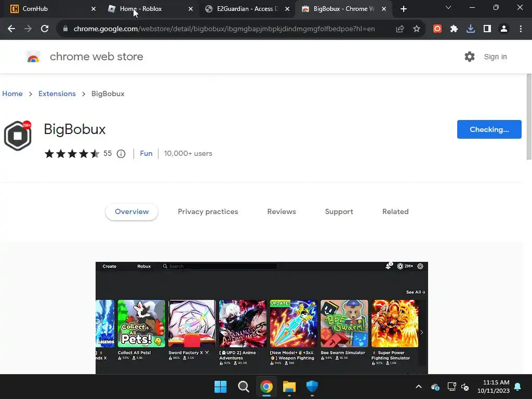The width and height of the screenshot is (532, 399).
Task: Open the tab search chevron
Action: click(448, 7)
